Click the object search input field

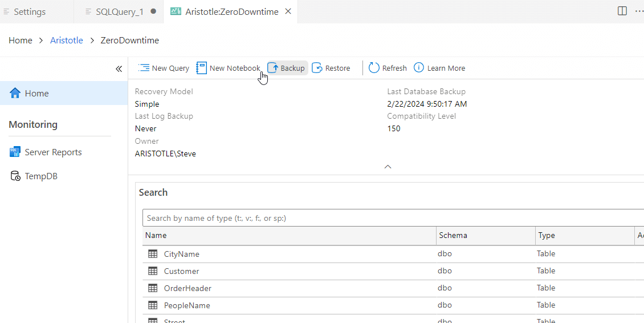(x=393, y=218)
